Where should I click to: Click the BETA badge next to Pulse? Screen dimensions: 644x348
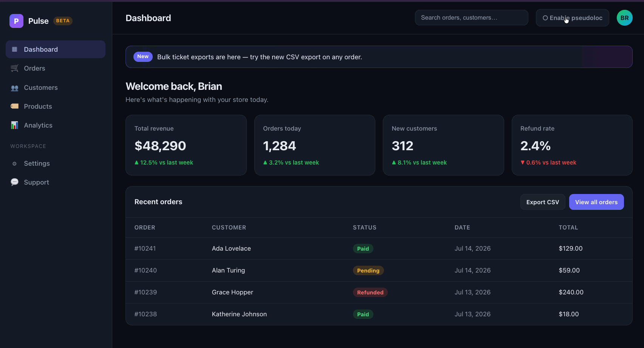coord(63,21)
